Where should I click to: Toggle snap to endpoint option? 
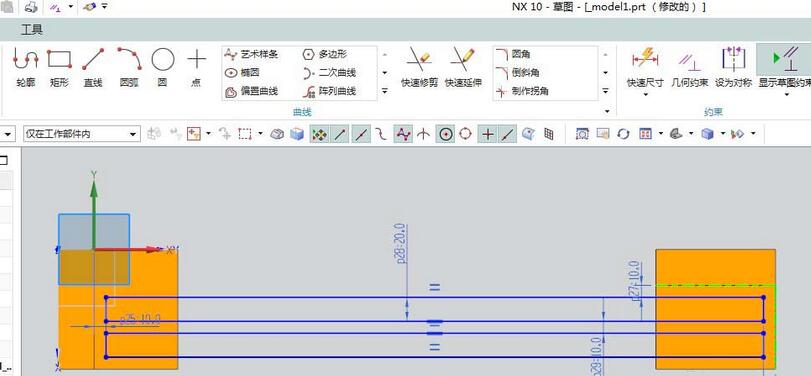click(x=340, y=134)
